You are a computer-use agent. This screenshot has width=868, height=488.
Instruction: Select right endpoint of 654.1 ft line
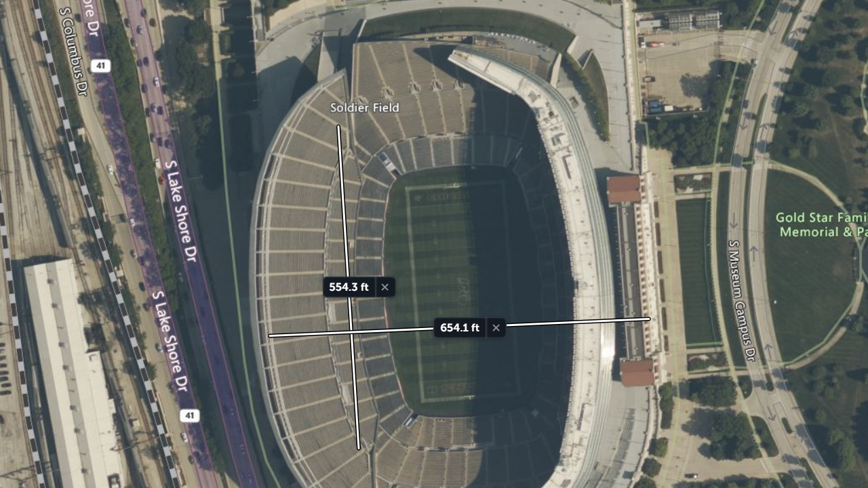pyautogui.click(x=649, y=319)
